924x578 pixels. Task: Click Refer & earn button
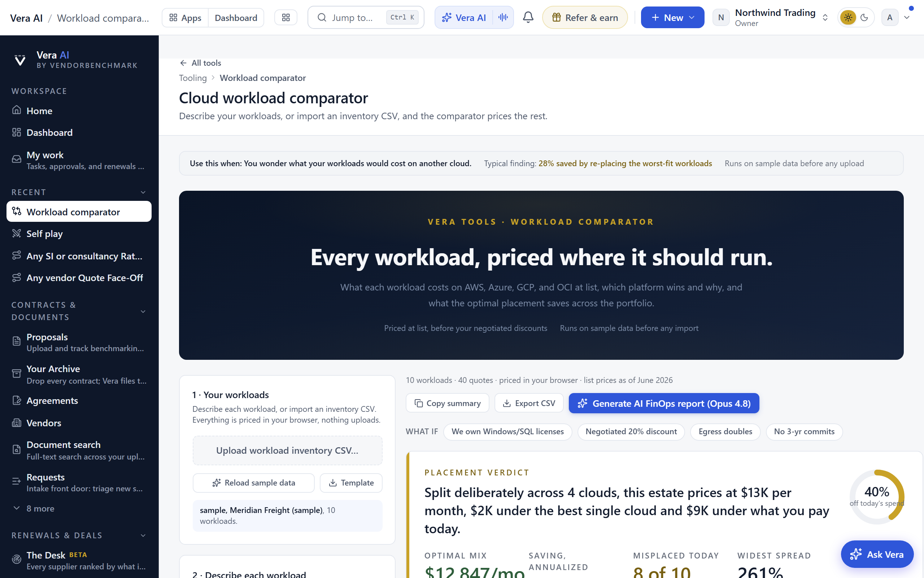tap(585, 18)
